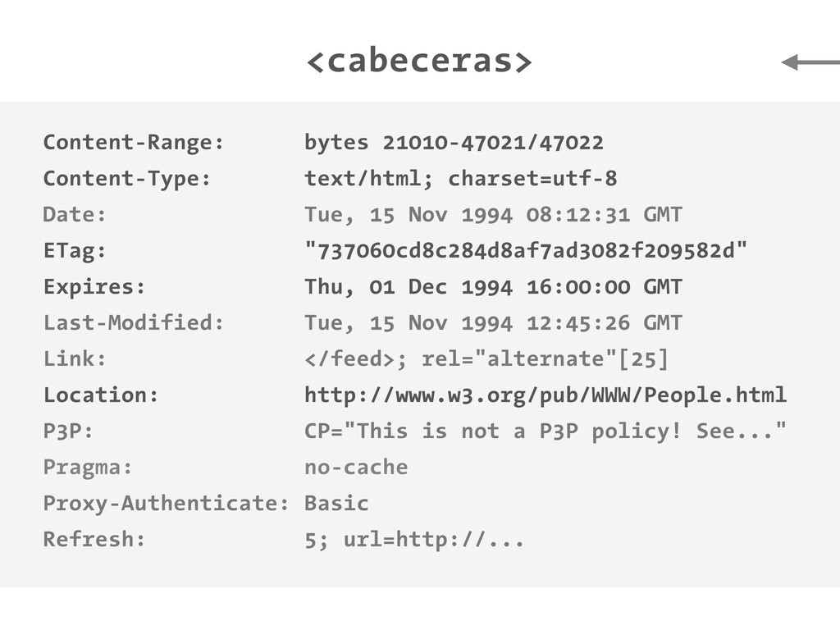Click Thu, 01 Dec 1994 expiry value
Image resolution: width=840 pixels, height=630 pixels.
click(x=493, y=287)
